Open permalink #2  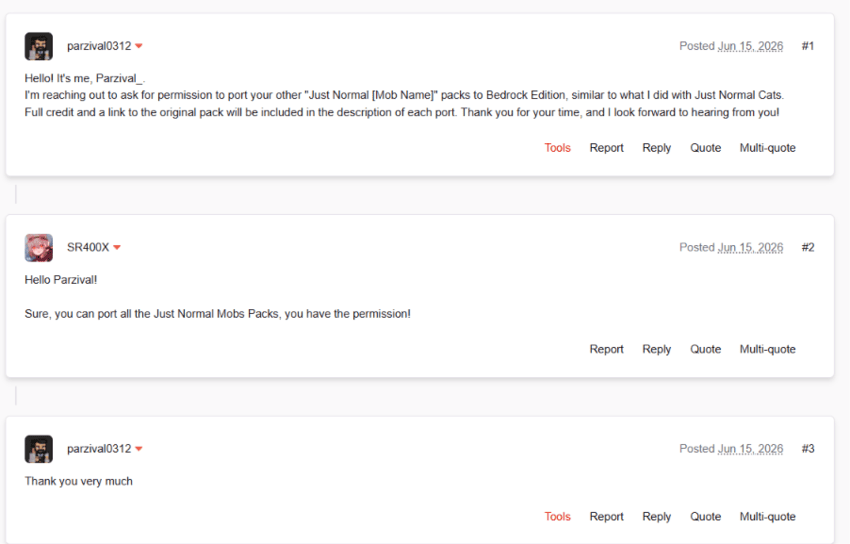point(808,248)
